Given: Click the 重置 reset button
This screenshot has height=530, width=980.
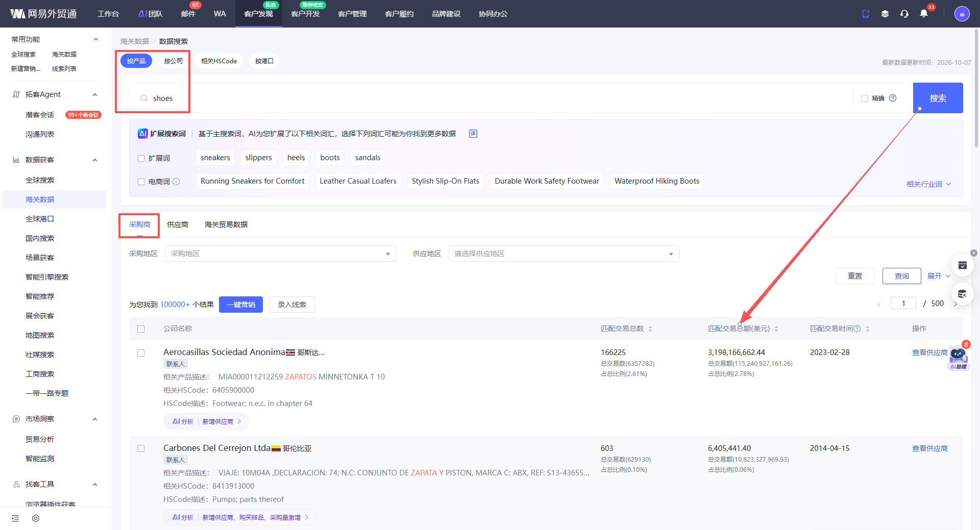Looking at the screenshot, I should click(x=855, y=276).
